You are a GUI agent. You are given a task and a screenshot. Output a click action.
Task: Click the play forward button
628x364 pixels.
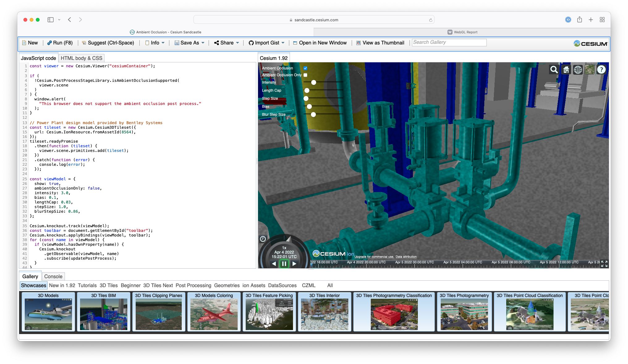point(294,264)
